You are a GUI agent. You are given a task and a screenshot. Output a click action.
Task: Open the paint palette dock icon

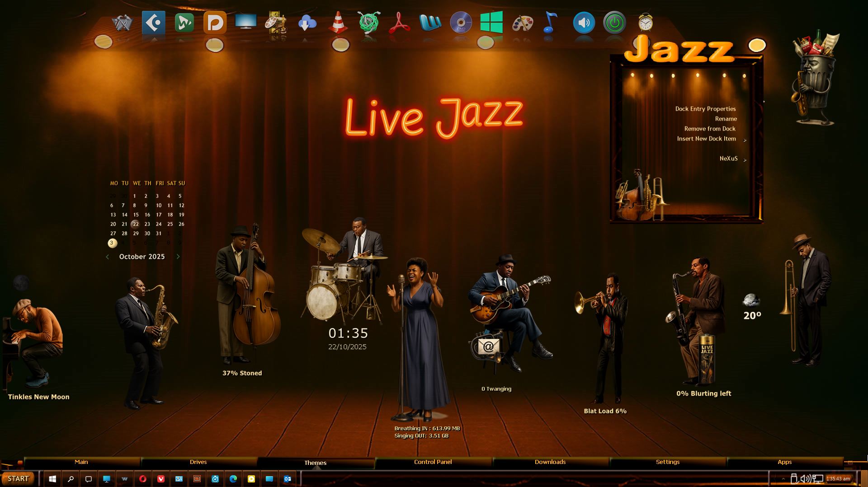[522, 23]
